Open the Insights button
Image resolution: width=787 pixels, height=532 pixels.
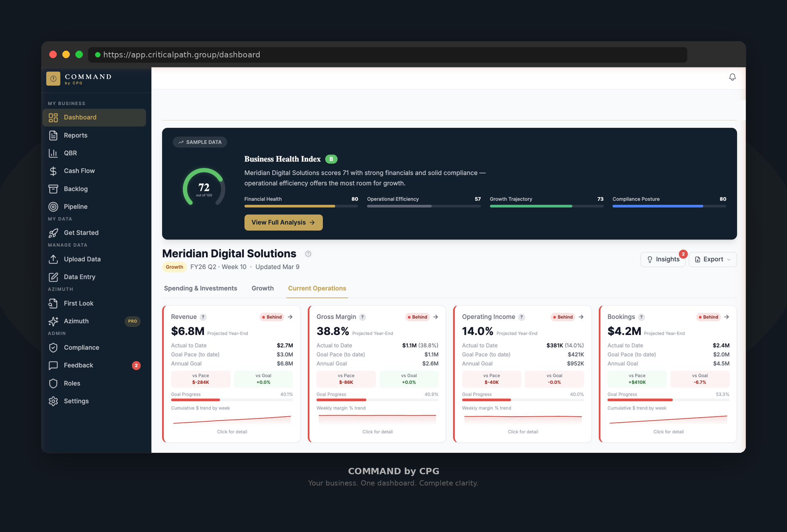click(663, 259)
